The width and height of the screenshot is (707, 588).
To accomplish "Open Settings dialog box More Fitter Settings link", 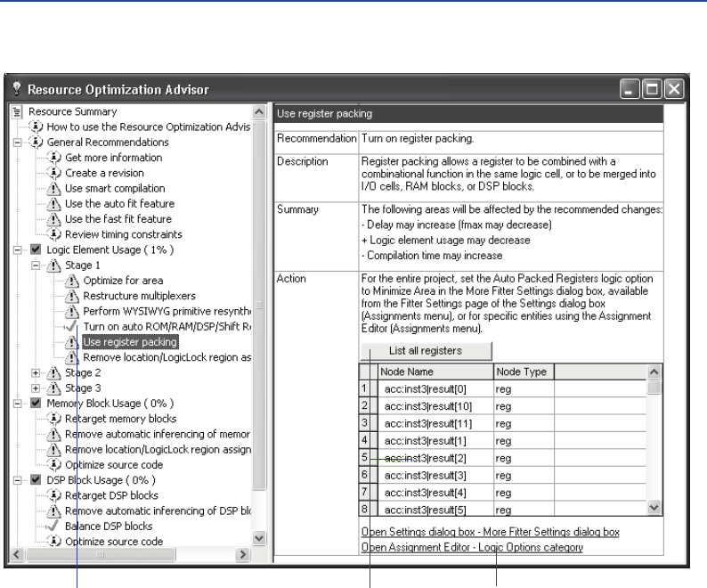I will coord(490,532).
